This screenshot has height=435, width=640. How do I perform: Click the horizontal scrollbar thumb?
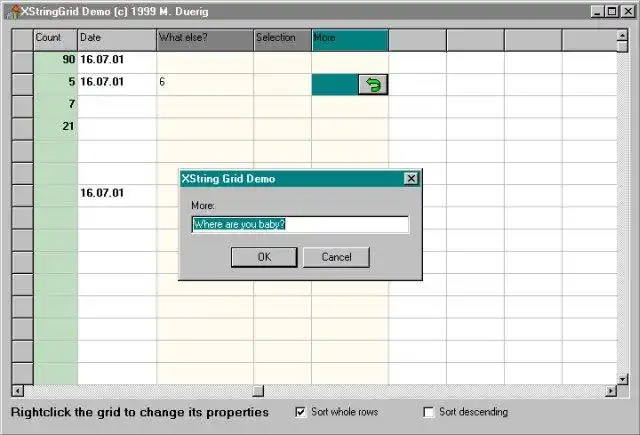pos(258,391)
